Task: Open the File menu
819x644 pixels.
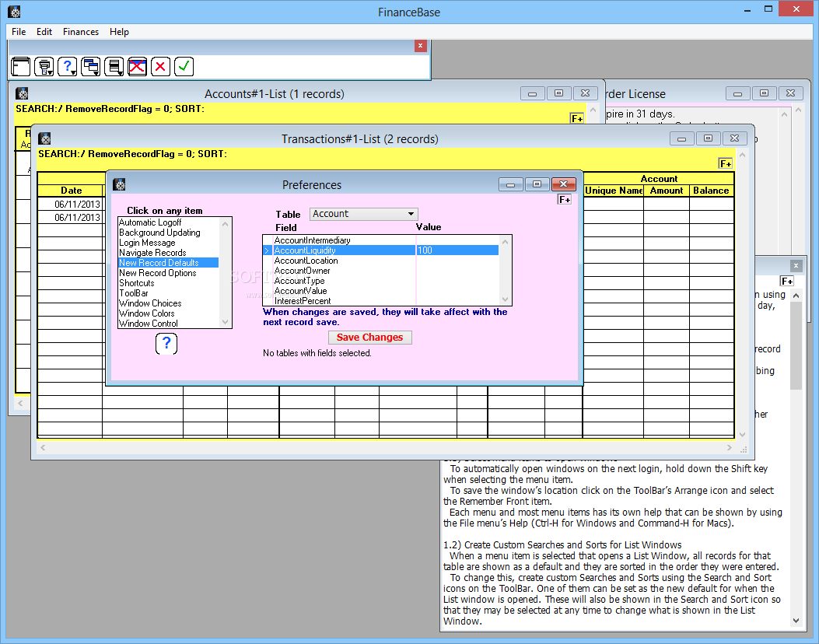Action: pos(19,32)
